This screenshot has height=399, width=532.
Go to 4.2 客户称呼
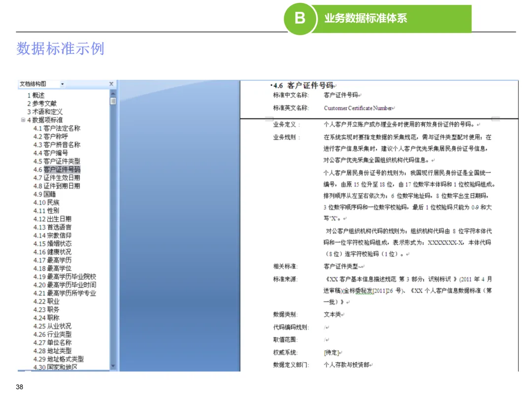pyautogui.click(x=51, y=136)
